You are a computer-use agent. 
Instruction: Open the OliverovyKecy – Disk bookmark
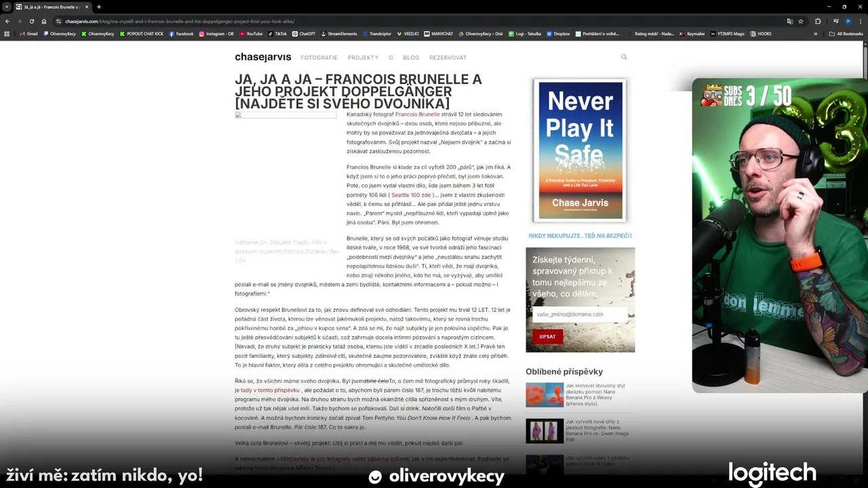481,33
